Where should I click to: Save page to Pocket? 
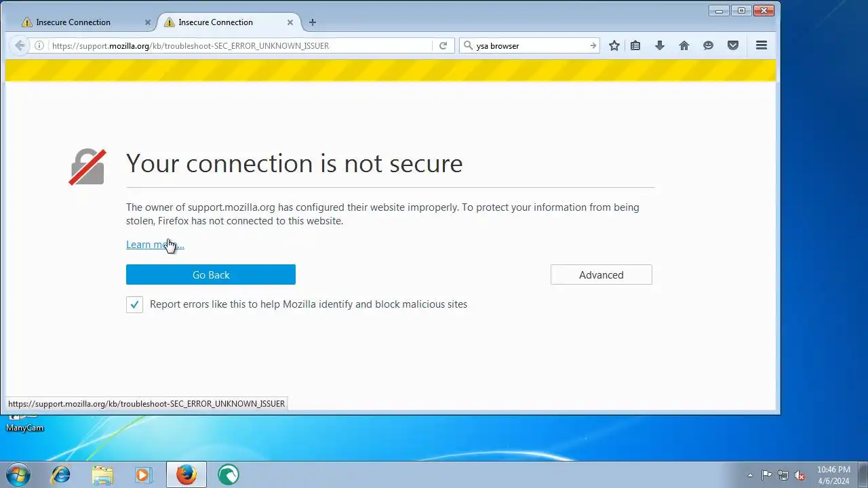[733, 45]
